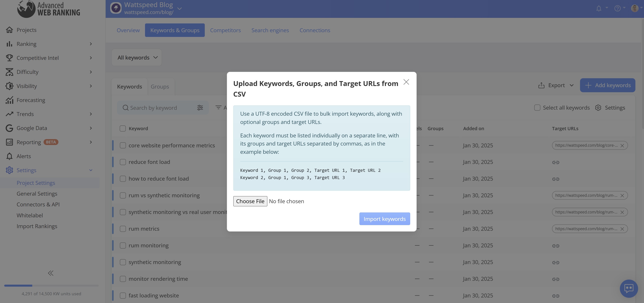This screenshot has width=644, height=303.
Task: Open Connectors & API in the sidebar
Action: (38, 204)
